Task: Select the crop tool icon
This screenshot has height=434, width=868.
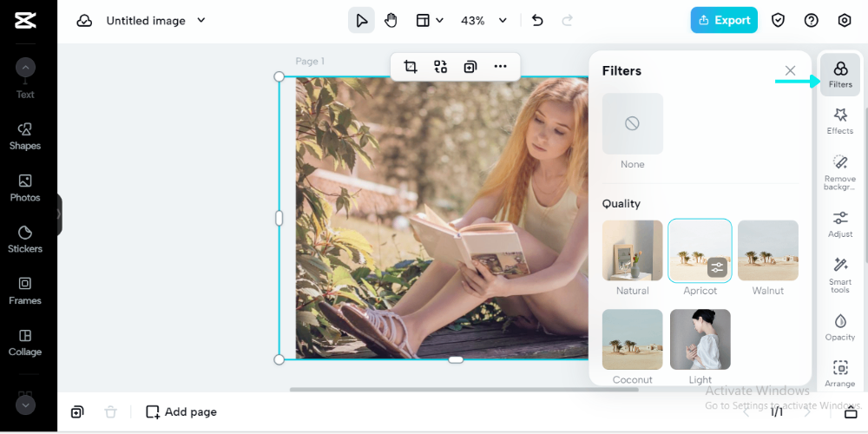Action: [411, 67]
